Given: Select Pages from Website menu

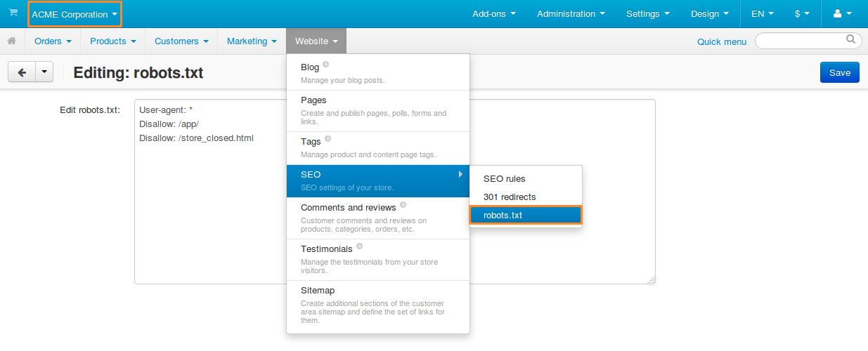Looking at the screenshot, I should 378,111.
